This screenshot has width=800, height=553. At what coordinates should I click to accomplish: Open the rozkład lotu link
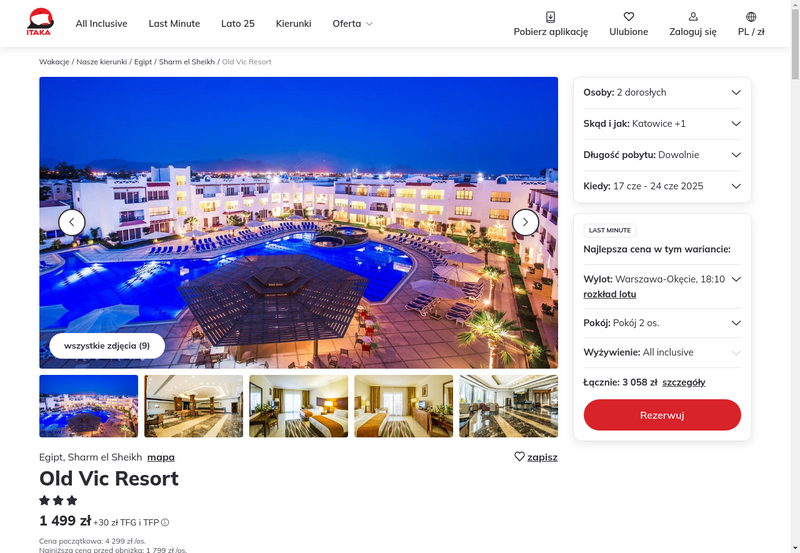[x=610, y=294]
